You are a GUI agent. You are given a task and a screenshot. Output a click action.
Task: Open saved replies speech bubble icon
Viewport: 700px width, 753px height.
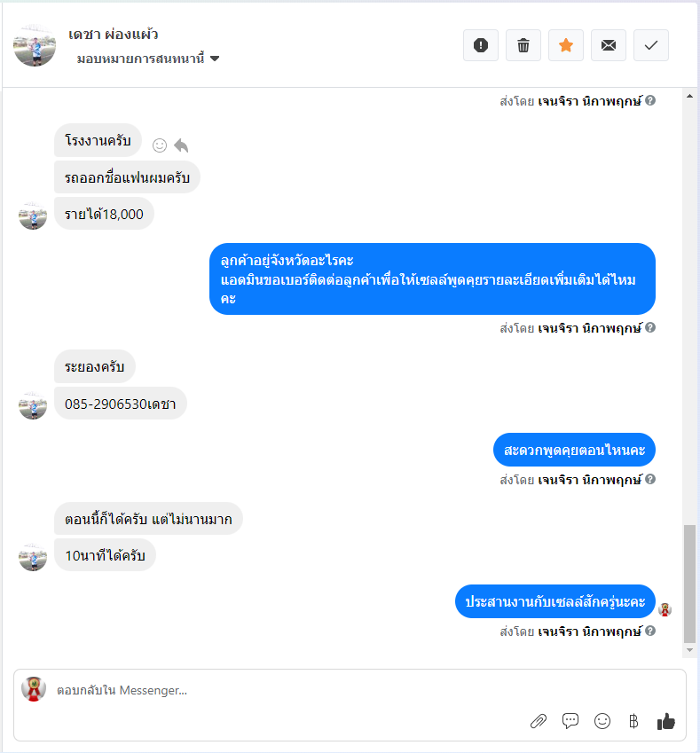[570, 721]
